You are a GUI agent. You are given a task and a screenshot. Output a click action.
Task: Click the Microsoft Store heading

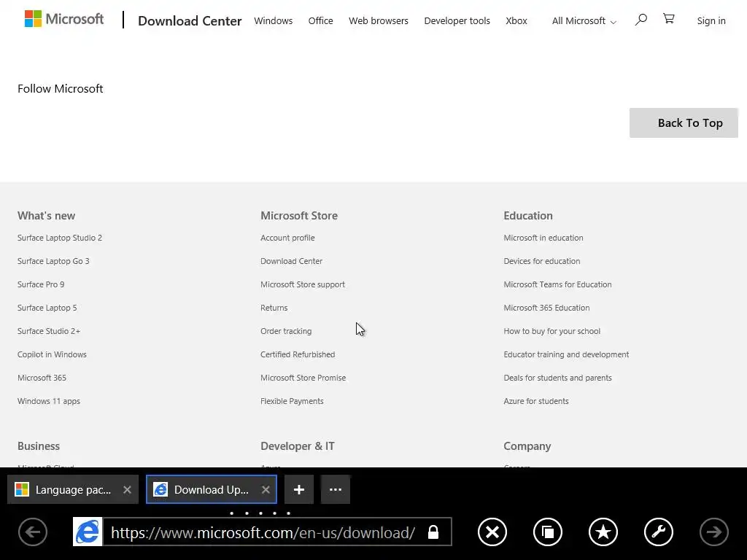tap(299, 216)
